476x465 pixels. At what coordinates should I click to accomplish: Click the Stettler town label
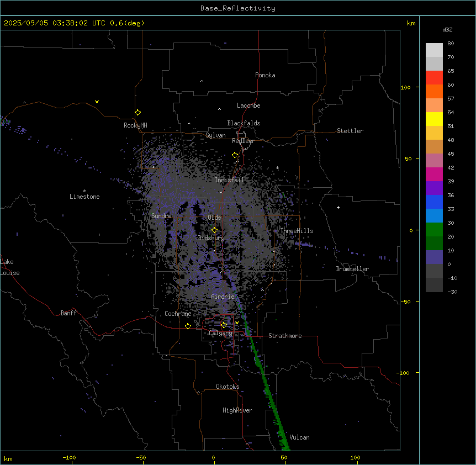tap(350, 131)
